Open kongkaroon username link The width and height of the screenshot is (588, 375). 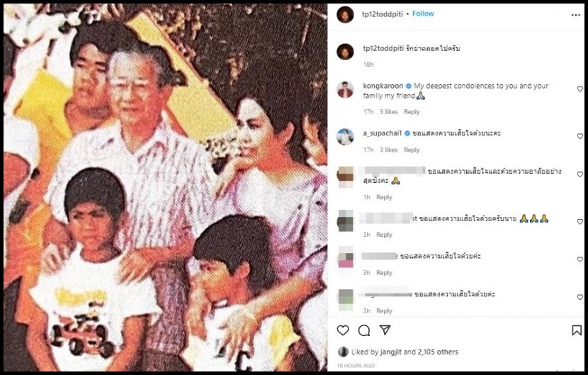click(383, 86)
